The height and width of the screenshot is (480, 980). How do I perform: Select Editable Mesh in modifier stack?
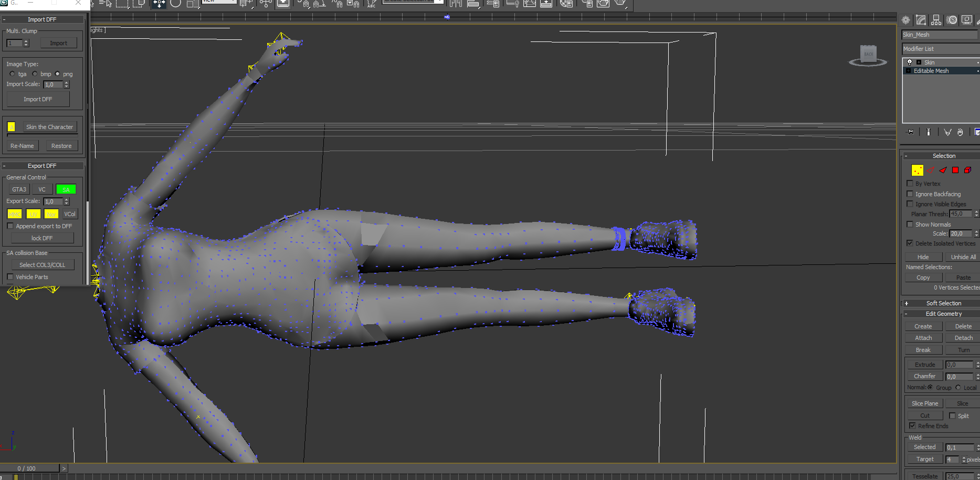[931, 71]
